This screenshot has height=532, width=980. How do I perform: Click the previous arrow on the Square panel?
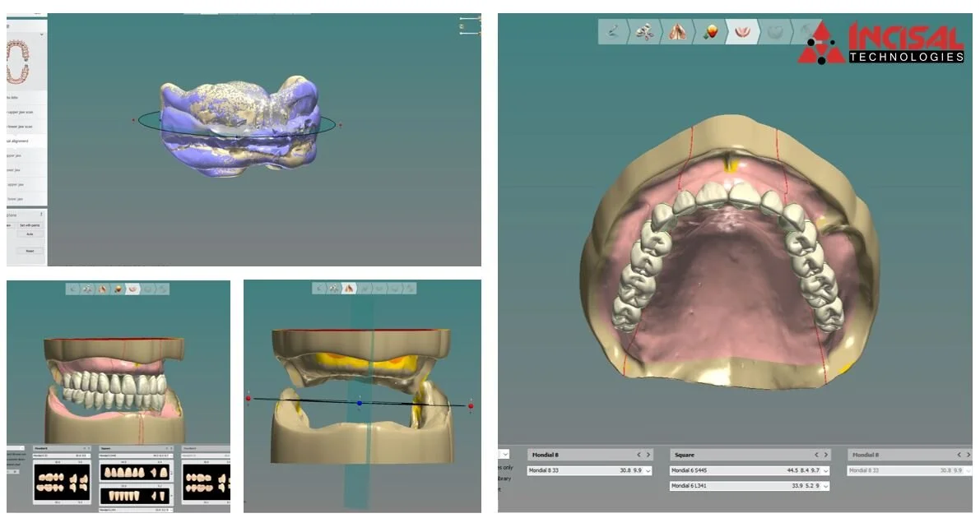coord(815,454)
